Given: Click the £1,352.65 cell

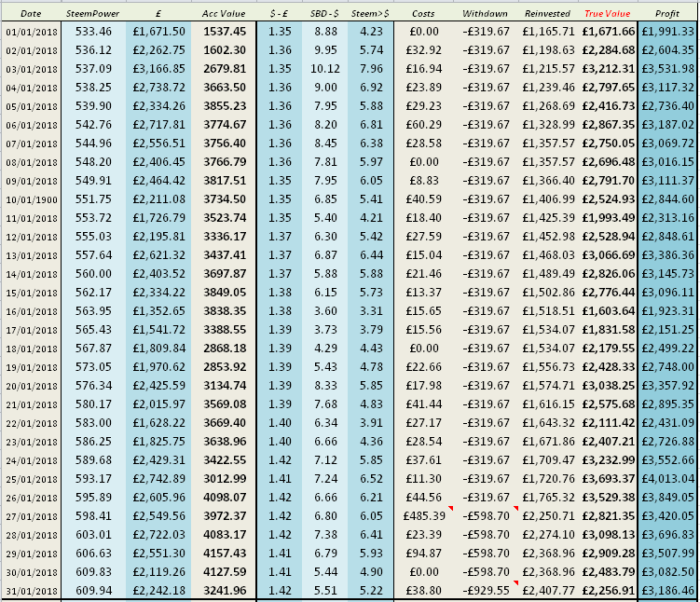Looking at the screenshot, I should click(x=159, y=310).
